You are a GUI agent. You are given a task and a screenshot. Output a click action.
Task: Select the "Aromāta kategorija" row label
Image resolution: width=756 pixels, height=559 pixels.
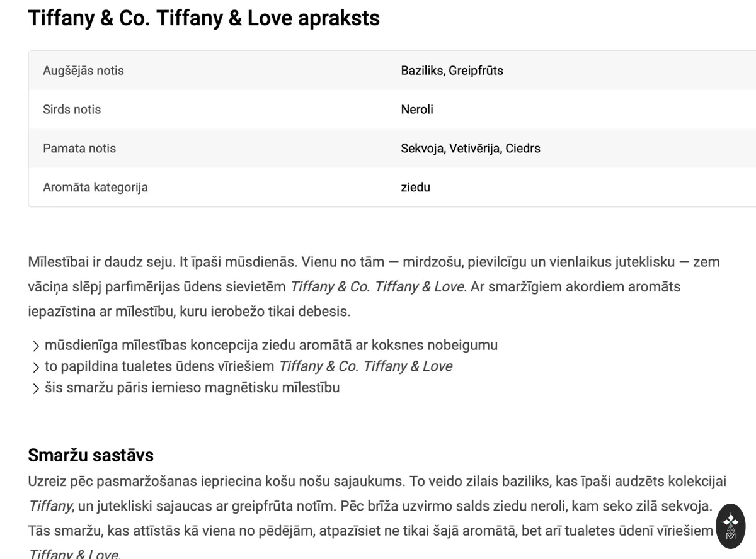(x=95, y=188)
